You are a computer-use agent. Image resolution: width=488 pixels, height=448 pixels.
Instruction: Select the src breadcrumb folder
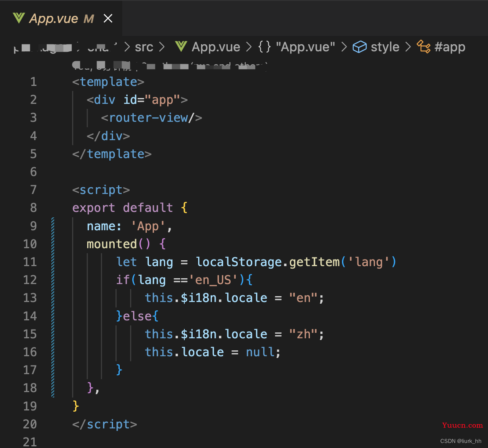(x=144, y=47)
